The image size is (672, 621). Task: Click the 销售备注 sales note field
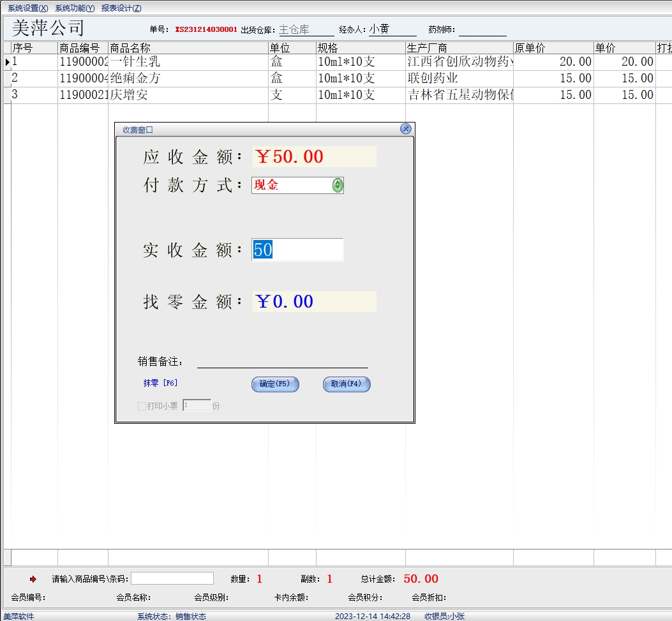(x=282, y=361)
